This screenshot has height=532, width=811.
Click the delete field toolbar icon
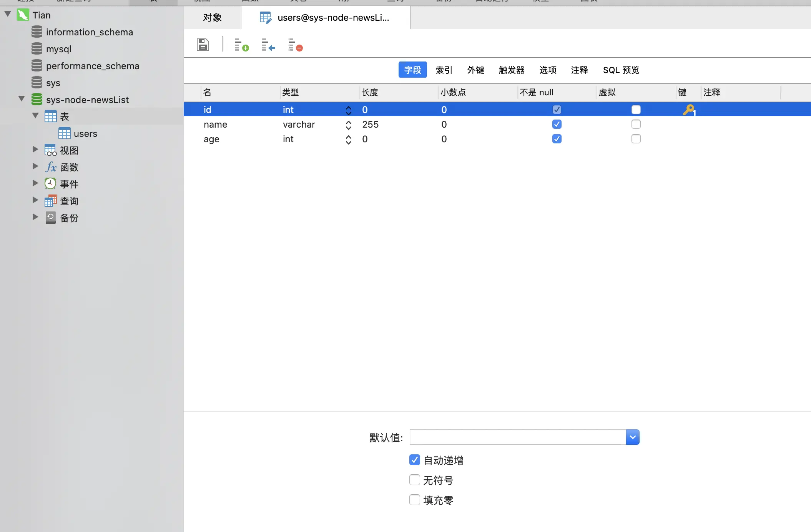tap(295, 45)
